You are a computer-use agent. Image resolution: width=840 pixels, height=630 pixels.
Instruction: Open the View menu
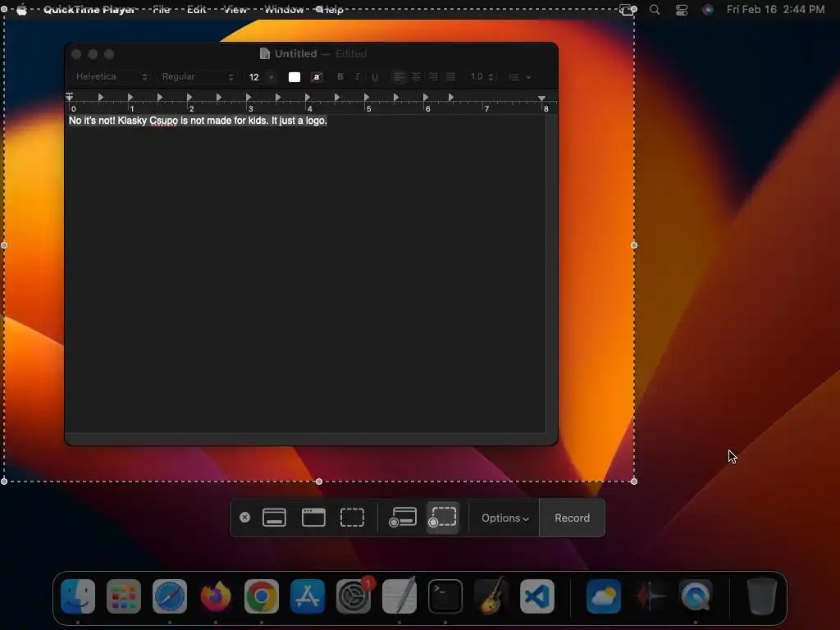[235, 9]
